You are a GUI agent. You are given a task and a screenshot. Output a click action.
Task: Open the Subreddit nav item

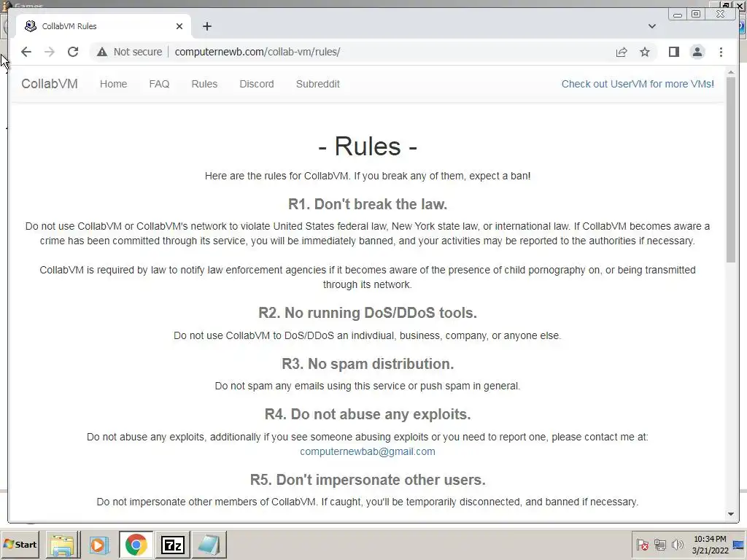click(x=318, y=85)
